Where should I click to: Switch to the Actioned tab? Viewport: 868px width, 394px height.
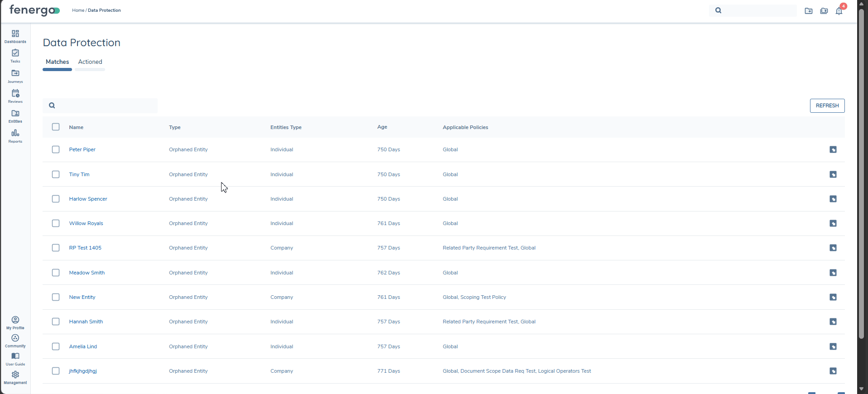click(90, 62)
